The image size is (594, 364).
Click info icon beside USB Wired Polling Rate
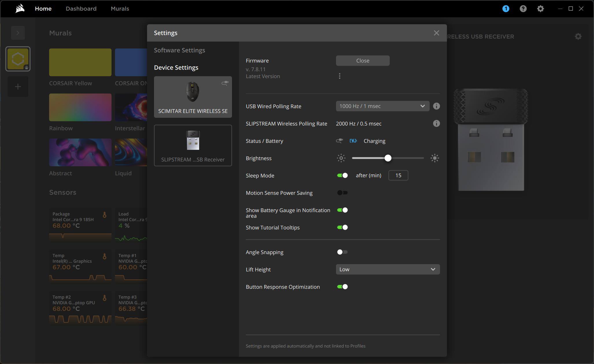click(x=436, y=106)
